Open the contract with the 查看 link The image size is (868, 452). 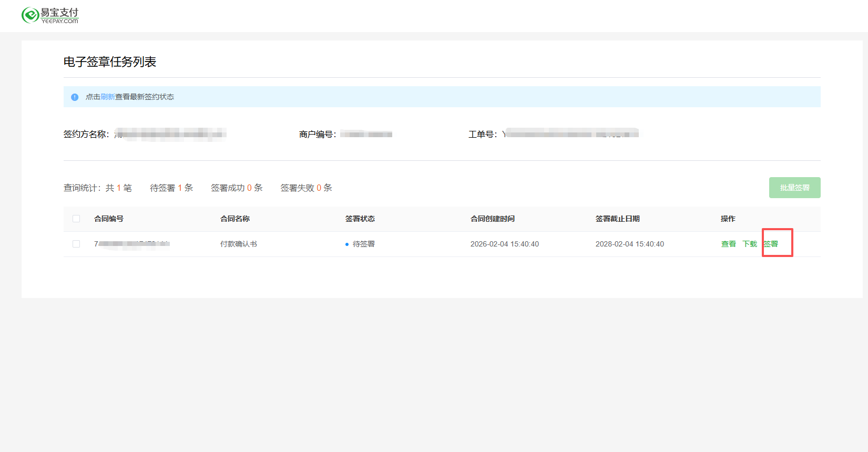[728, 244]
